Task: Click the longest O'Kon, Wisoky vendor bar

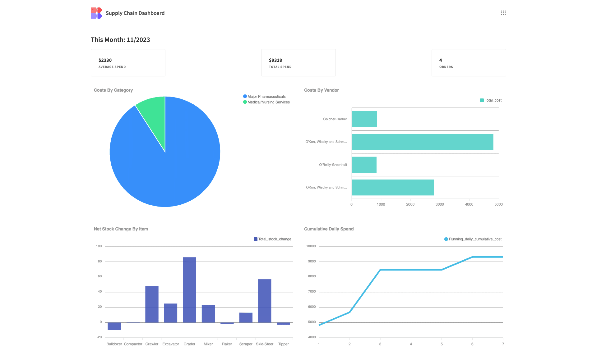Action: point(422,142)
